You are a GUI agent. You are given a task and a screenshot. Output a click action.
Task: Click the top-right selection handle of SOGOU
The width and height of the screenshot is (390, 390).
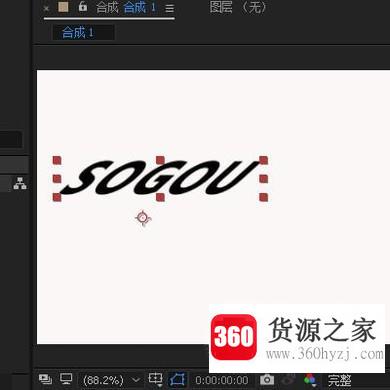click(x=264, y=160)
